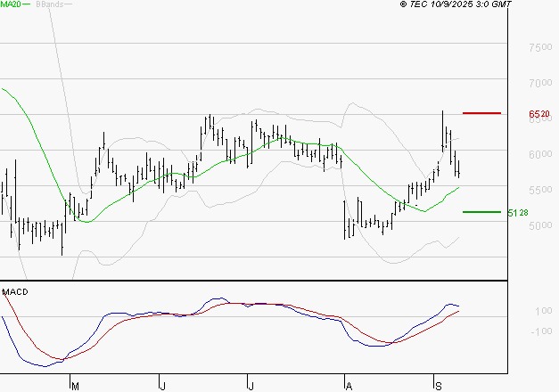Click the MACD -100 scale label

pos(518,331)
